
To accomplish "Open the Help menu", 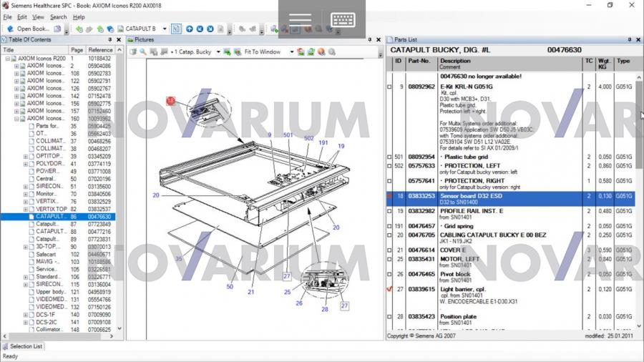I will [x=79, y=17].
